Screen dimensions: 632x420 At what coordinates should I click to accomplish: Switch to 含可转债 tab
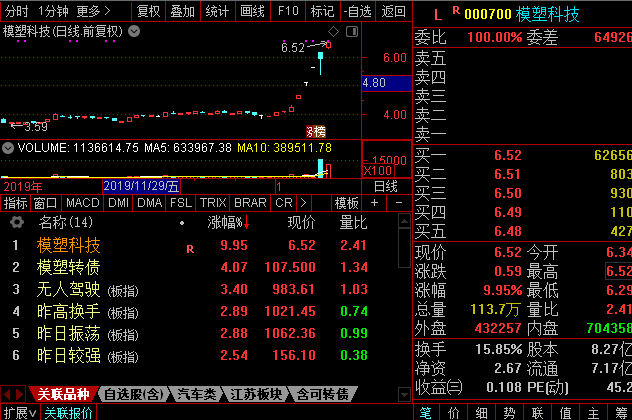(x=322, y=394)
